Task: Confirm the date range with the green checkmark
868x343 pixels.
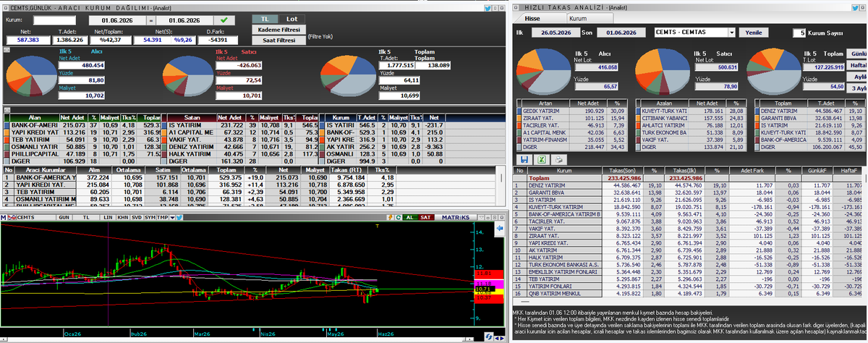Action: (x=224, y=20)
